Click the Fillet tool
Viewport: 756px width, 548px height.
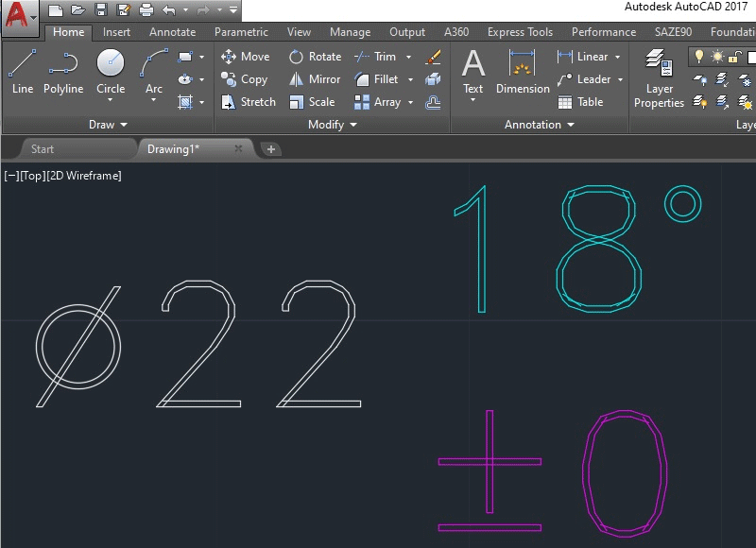(376, 79)
